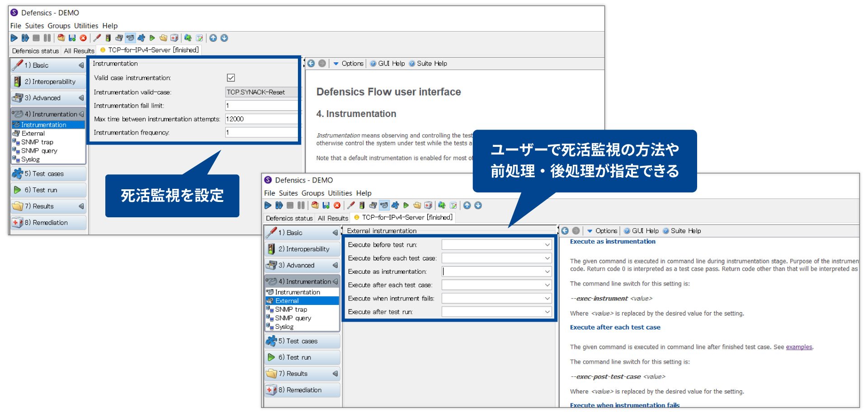Image resolution: width=868 pixels, height=412 pixels.
Task: Click the notes editor icon in the front window toolbar
Action: (x=453, y=206)
